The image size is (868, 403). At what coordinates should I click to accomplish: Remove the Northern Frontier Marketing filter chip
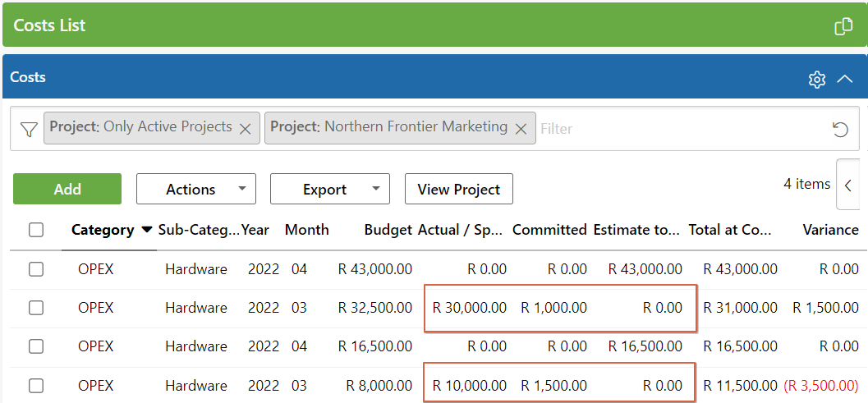[521, 128]
